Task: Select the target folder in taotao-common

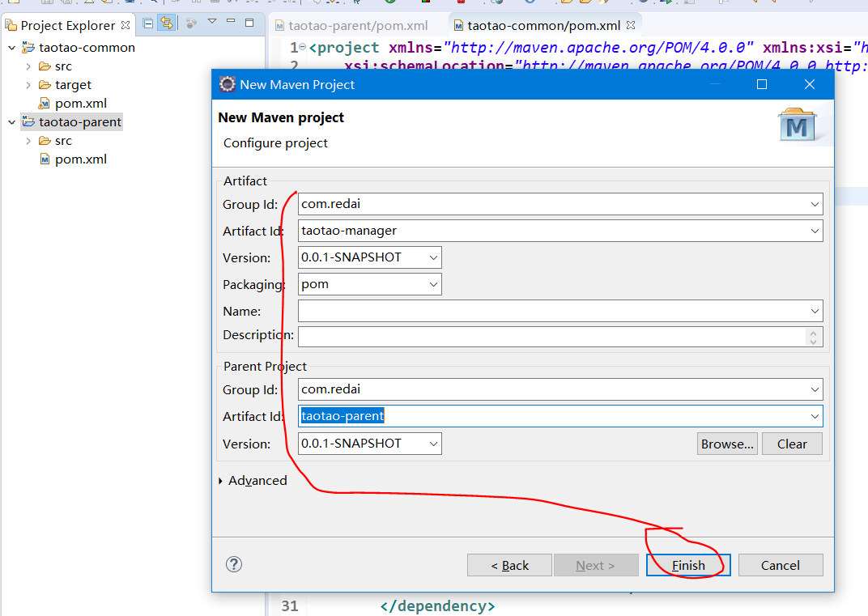Action: click(73, 85)
